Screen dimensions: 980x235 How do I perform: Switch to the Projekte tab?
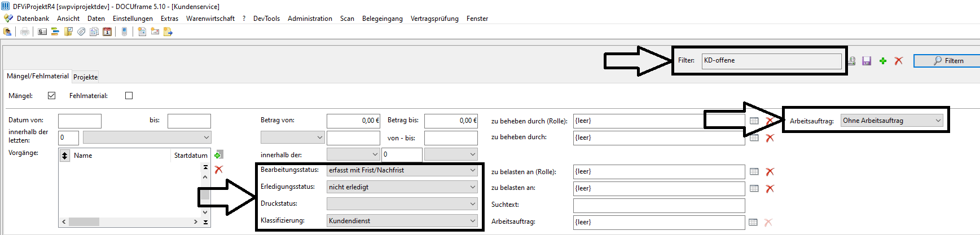coord(86,77)
